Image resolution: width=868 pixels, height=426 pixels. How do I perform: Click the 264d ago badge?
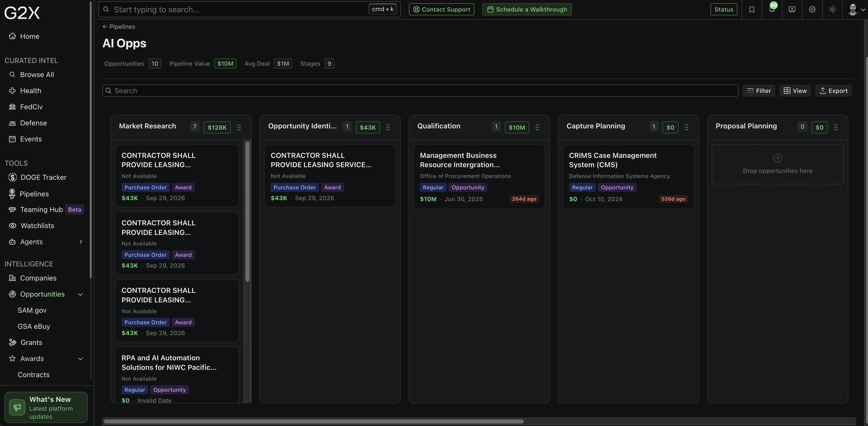tap(524, 199)
